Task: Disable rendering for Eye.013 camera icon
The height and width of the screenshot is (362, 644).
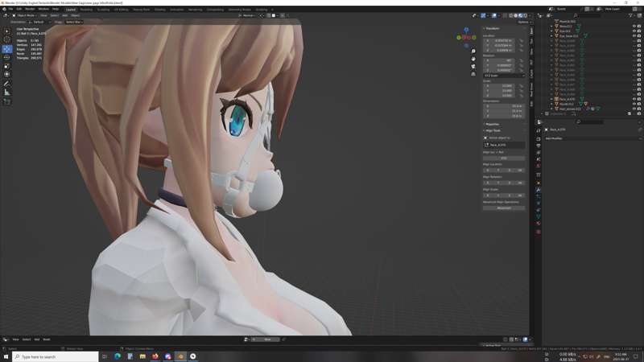Action: coord(639,31)
